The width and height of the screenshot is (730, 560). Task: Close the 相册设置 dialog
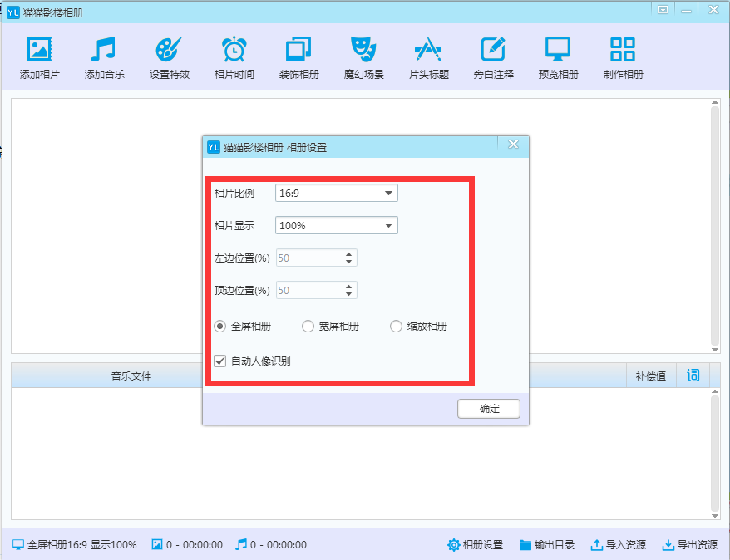[513, 145]
